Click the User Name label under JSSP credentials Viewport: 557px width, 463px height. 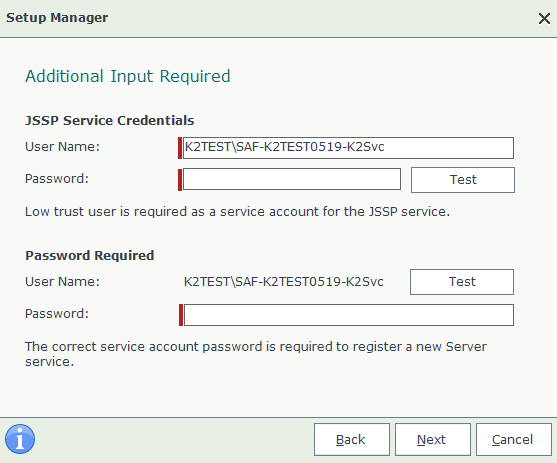62,146
